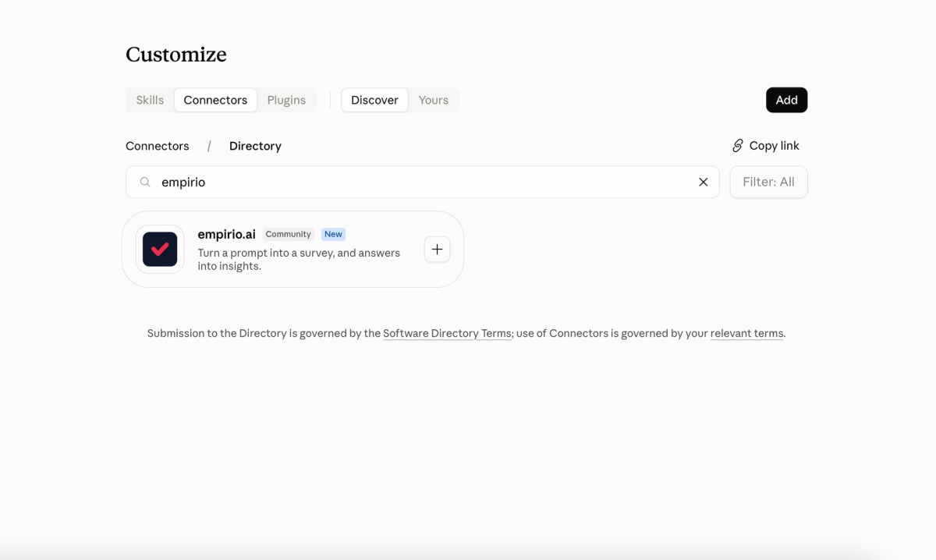This screenshot has width=936, height=560.
Task: Open the Software Directory Terms link
Action: pyautogui.click(x=447, y=333)
